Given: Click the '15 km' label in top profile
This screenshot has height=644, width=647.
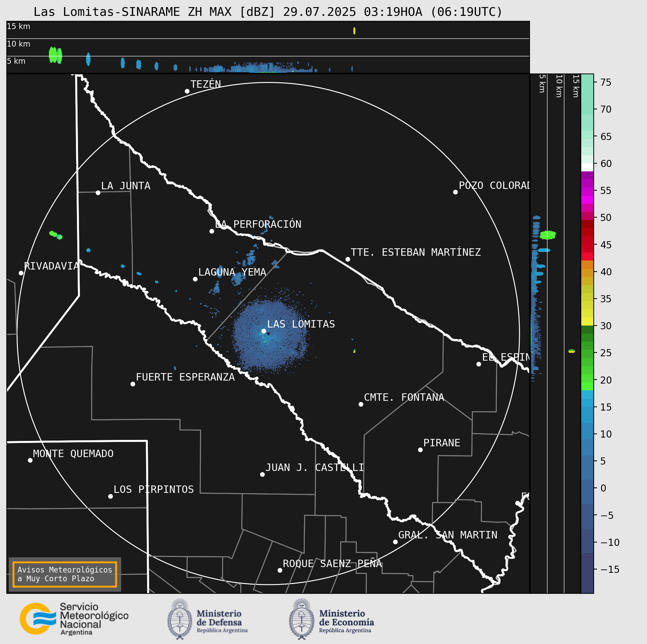Looking at the screenshot, I should click(19, 26).
